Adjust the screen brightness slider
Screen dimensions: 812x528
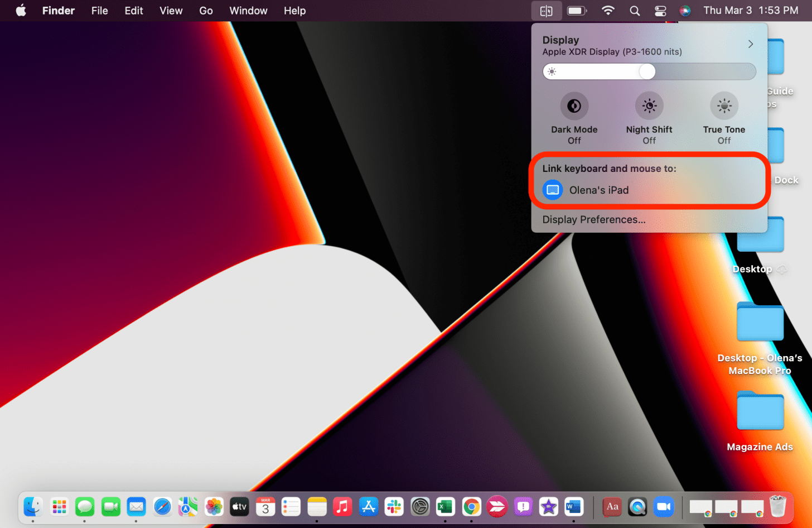coord(647,71)
